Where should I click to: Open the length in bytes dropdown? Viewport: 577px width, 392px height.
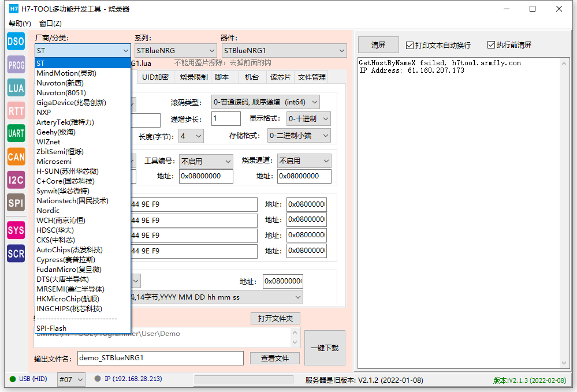191,136
